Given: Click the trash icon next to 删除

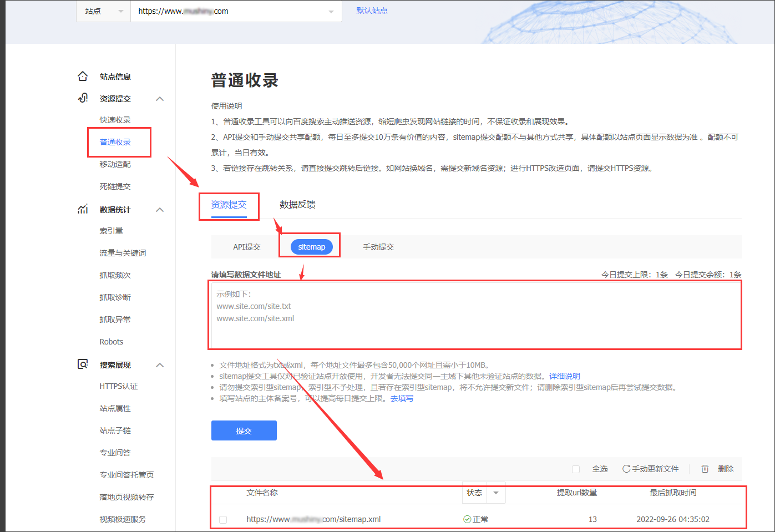Looking at the screenshot, I should click(705, 469).
